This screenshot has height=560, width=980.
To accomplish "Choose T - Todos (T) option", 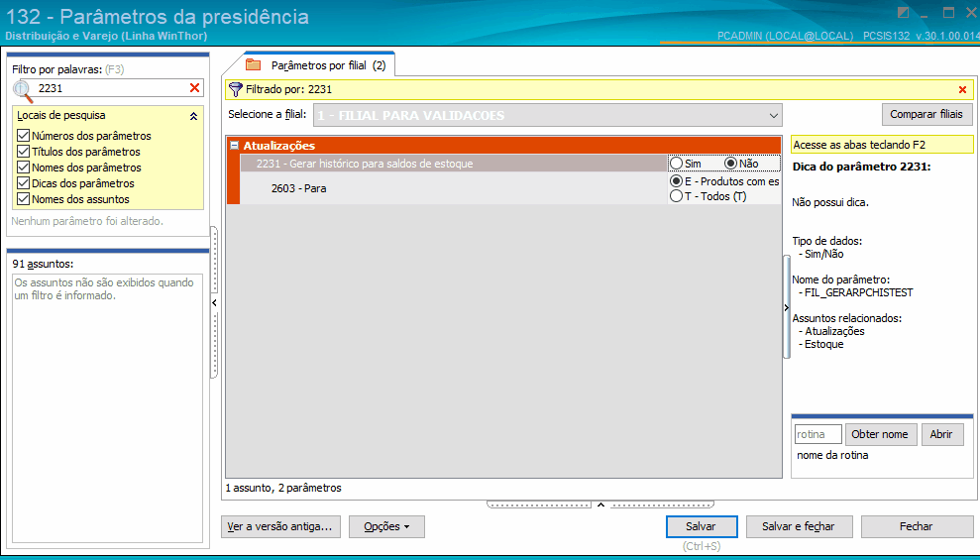I will coord(676,196).
